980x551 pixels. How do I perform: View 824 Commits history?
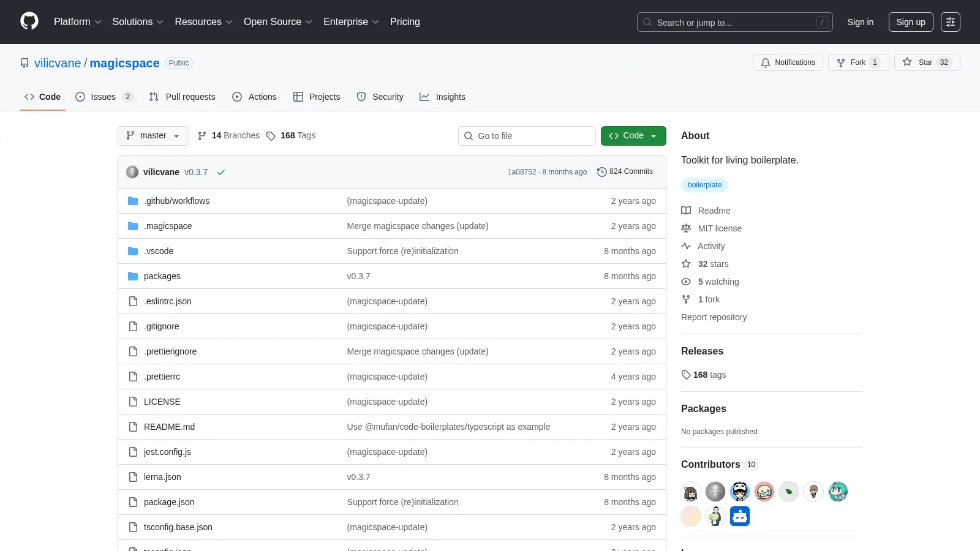pyautogui.click(x=625, y=172)
